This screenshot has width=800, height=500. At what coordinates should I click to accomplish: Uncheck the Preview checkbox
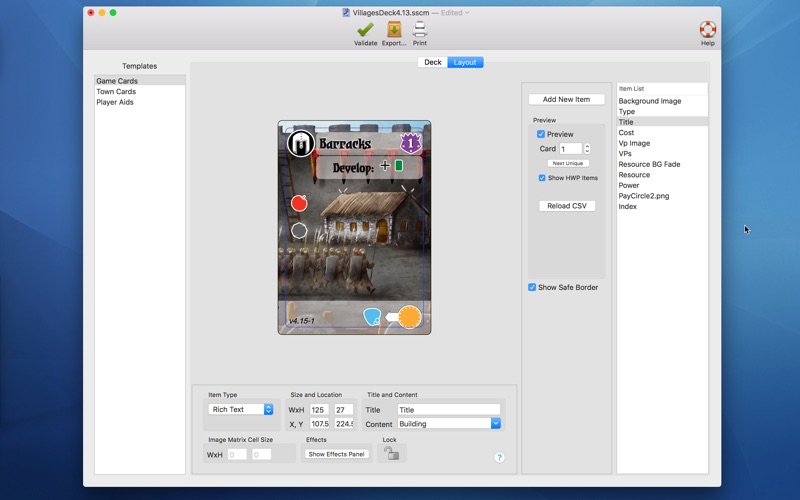[541, 134]
